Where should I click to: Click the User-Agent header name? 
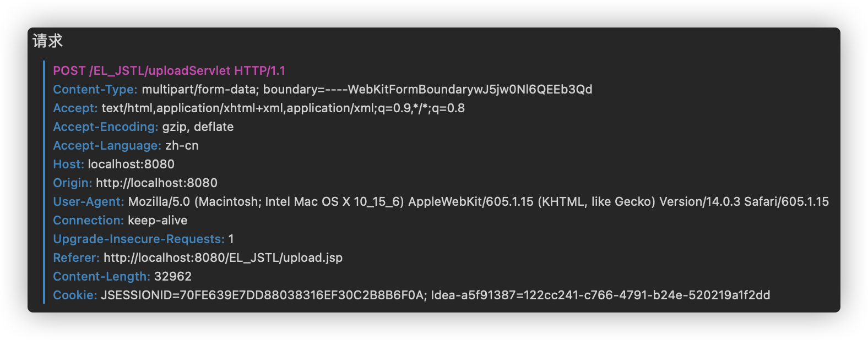click(x=88, y=202)
